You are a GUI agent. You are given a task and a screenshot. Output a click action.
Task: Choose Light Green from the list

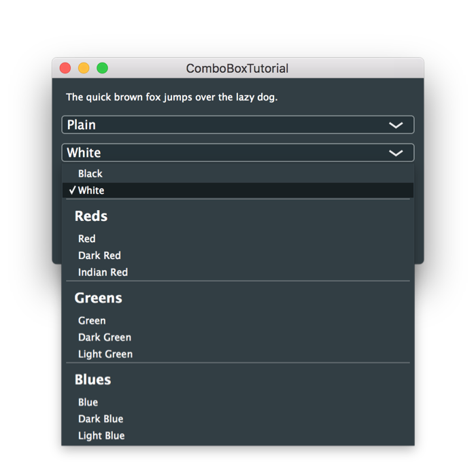(105, 354)
